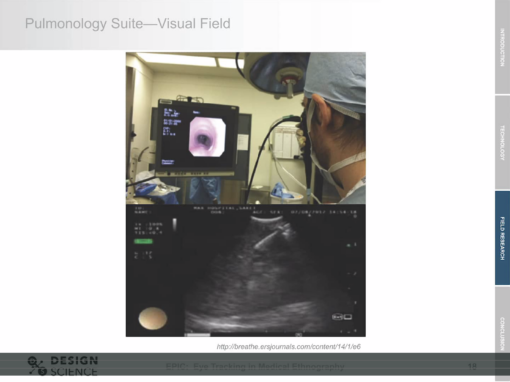Screen dimensions: 510x382
Task: Select the highlighted Field Research tab
Action: pos(502,238)
